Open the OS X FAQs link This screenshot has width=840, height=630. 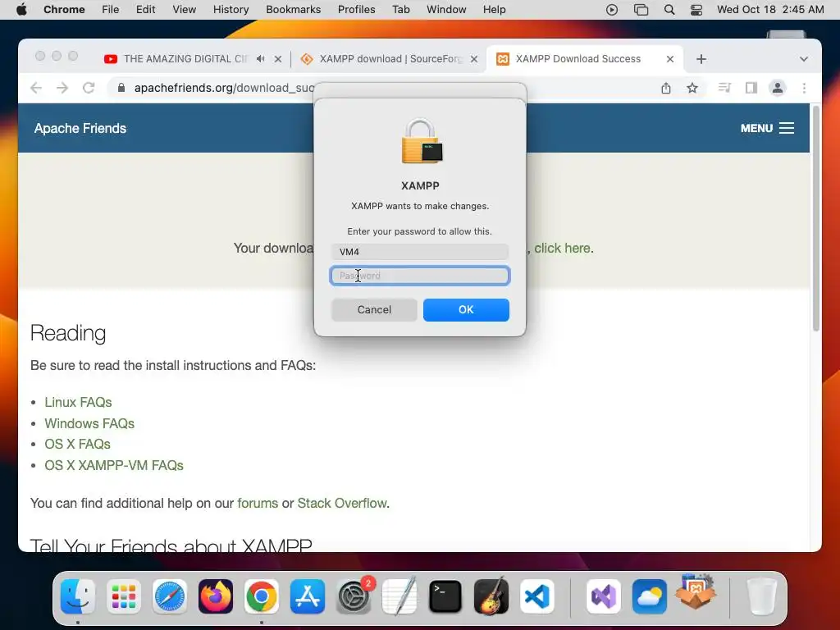(77, 444)
